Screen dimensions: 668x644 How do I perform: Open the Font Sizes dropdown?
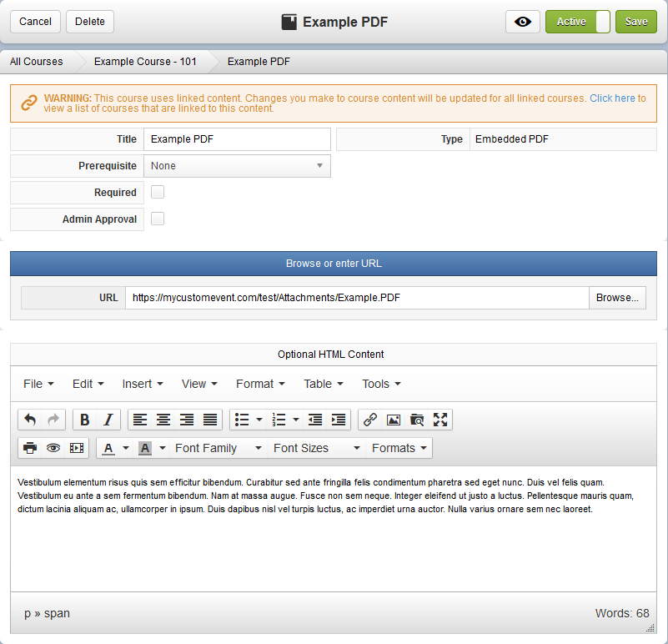[x=317, y=448]
